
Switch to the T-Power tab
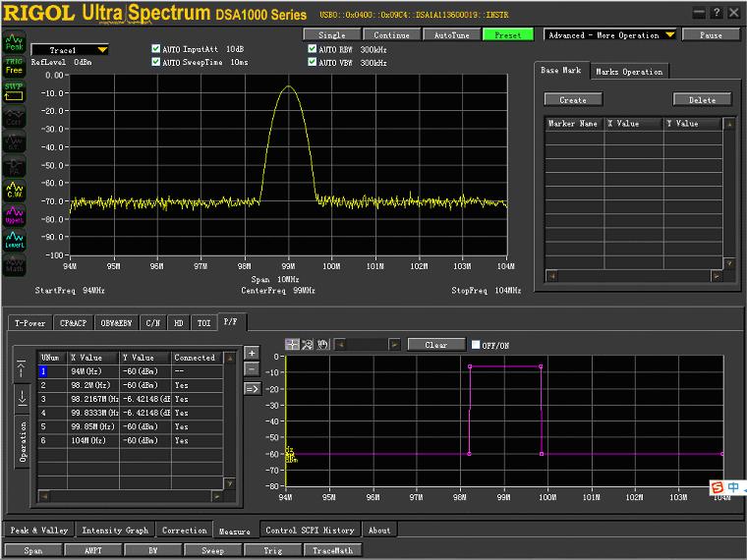tap(29, 322)
